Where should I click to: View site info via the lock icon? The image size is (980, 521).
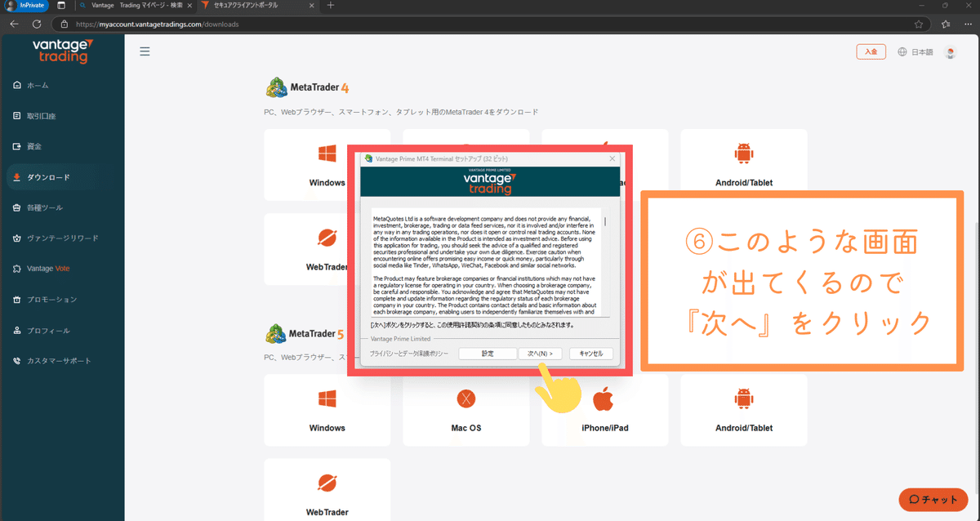(x=65, y=24)
